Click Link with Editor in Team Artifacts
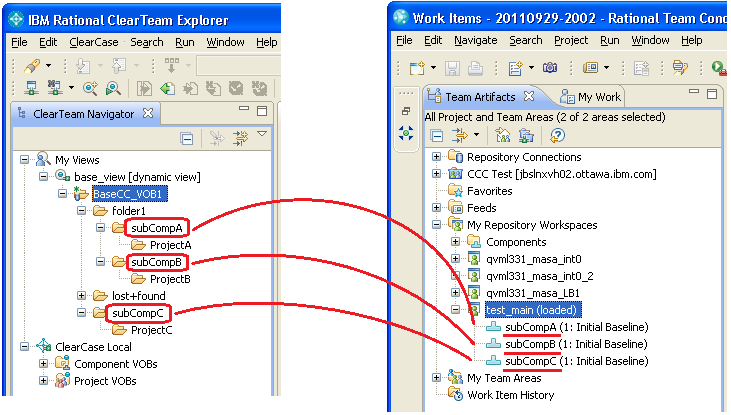Image resolution: width=731 pixels, height=415 pixels. [460, 136]
